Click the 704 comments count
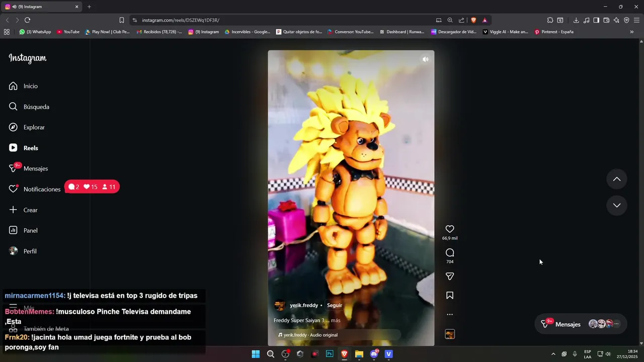This screenshot has width=644, height=362. [450, 262]
